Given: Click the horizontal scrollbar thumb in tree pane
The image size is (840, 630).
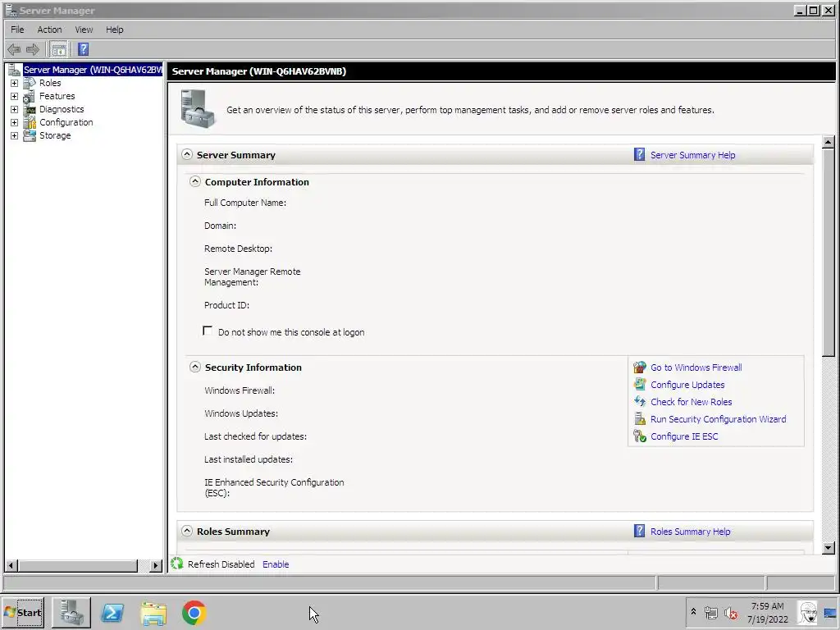Looking at the screenshot, I should pos(78,565).
